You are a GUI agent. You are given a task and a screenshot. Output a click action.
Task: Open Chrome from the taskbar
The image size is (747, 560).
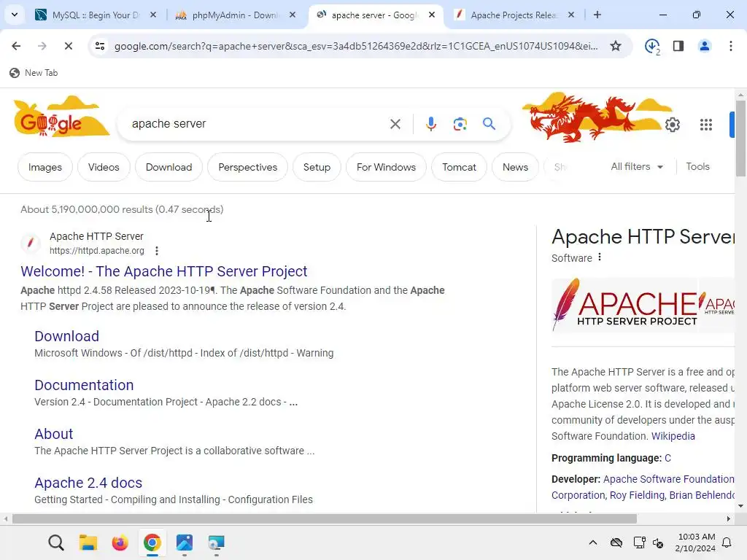click(152, 542)
